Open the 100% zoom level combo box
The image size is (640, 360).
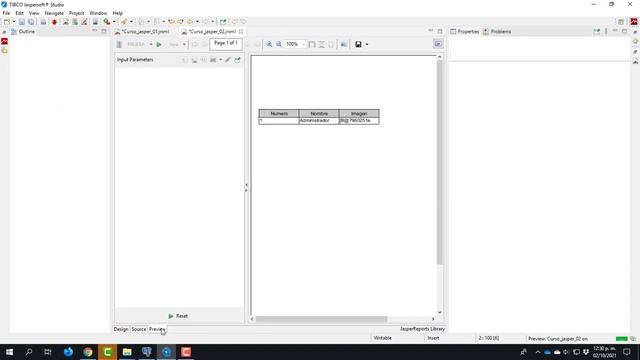295,44
